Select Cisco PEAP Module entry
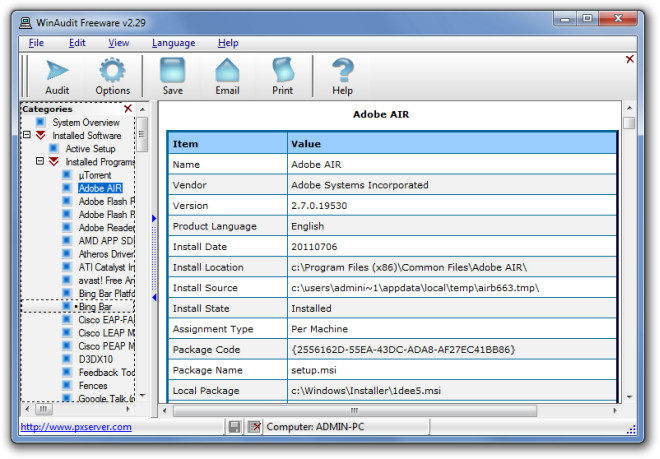 (106, 346)
